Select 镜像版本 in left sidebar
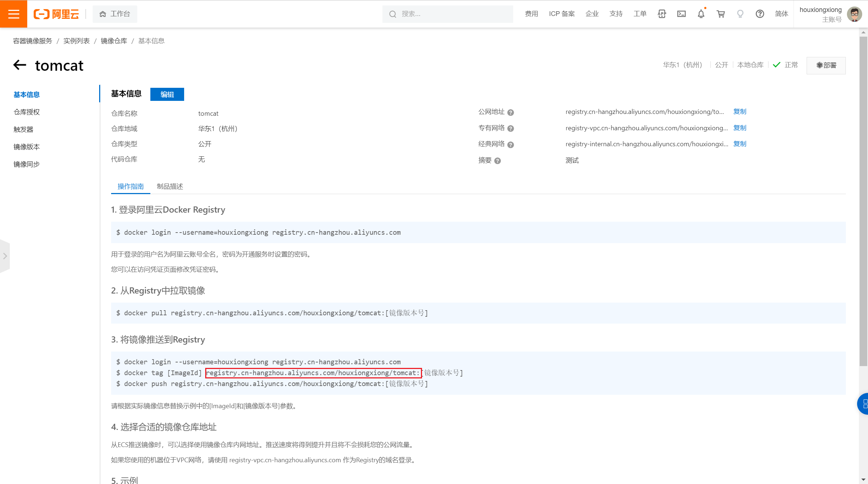The height and width of the screenshot is (484, 868). click(x=27, y=147)
